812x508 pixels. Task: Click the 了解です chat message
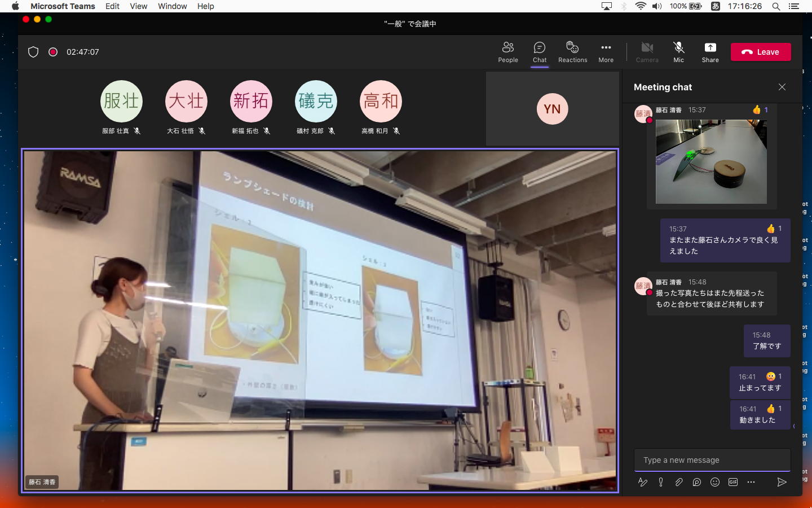pos(767,340)
